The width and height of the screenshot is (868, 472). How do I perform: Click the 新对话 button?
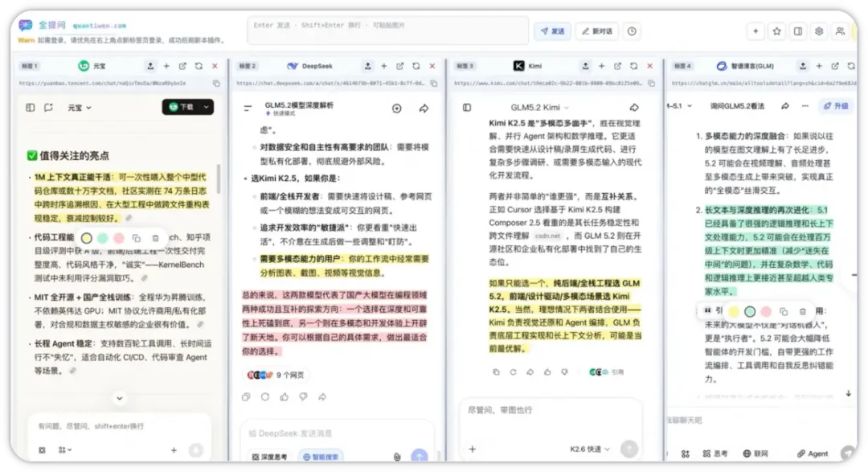tap(596, 31)
